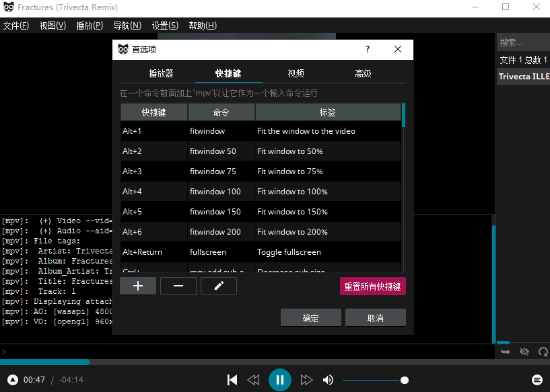Click the "fitwindow 75" command cell
The height and width of the screenshot is (392, 550).
[x=221, y=171]
